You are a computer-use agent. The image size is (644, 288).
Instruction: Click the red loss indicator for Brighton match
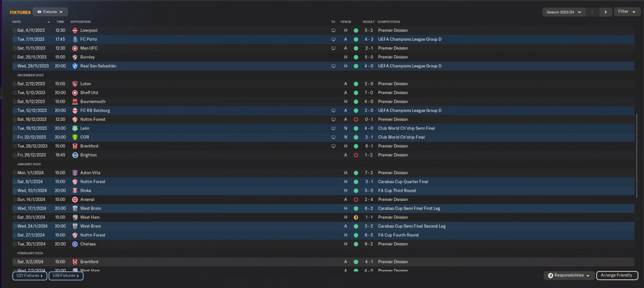click(356, 155)
